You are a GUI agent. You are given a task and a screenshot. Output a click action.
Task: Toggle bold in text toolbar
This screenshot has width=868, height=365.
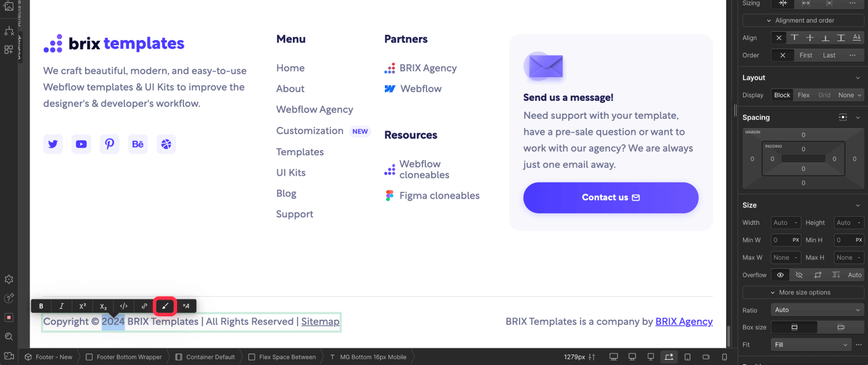click(41, 306)
